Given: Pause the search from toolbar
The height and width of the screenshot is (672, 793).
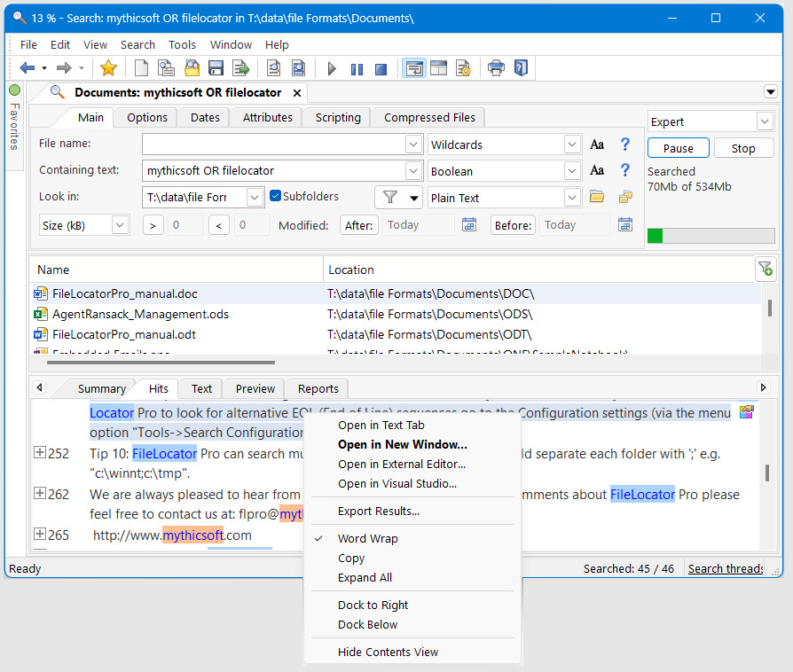Looking at the screenshot, I should click(x=357, y=69).
